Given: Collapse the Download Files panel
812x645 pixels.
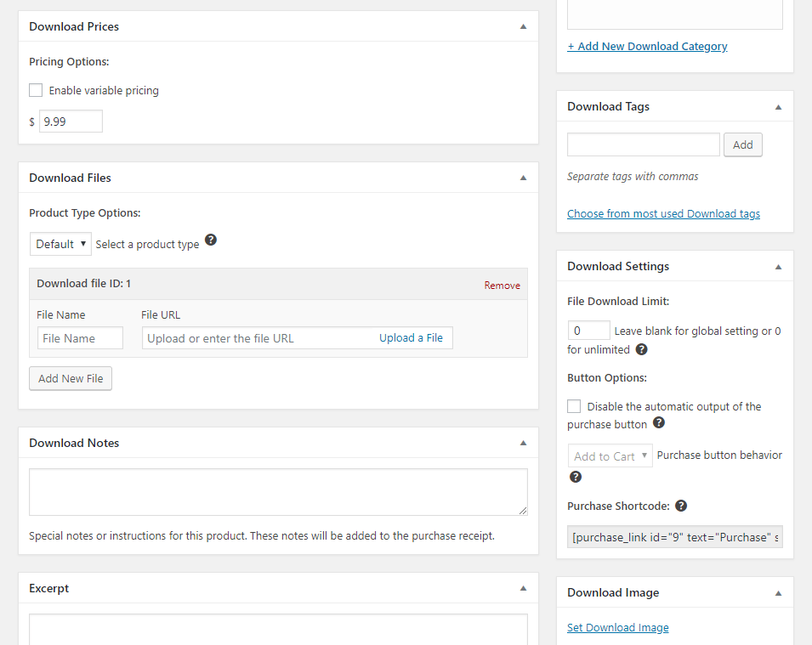Looking at the screenshot, I should (x=523, y=178).
